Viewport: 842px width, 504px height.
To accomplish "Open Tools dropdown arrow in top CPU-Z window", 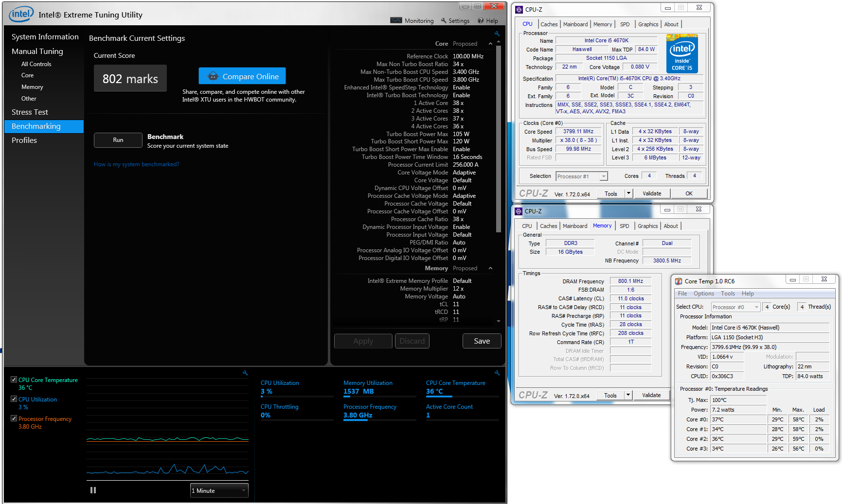I will (x=628, y=193).
